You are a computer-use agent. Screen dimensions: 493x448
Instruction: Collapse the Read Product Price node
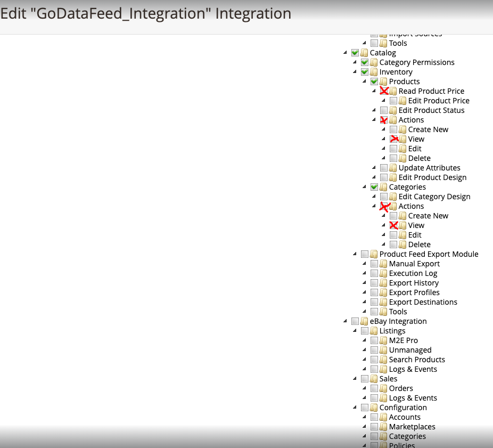coord(374,91)
